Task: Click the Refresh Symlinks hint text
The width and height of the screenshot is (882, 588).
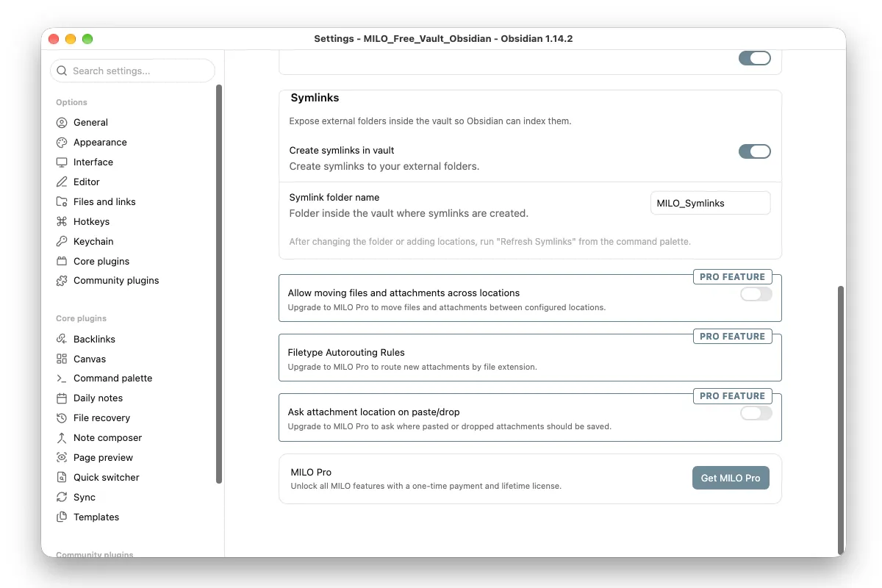Action: pyautogui.click(x=490, y=242)
